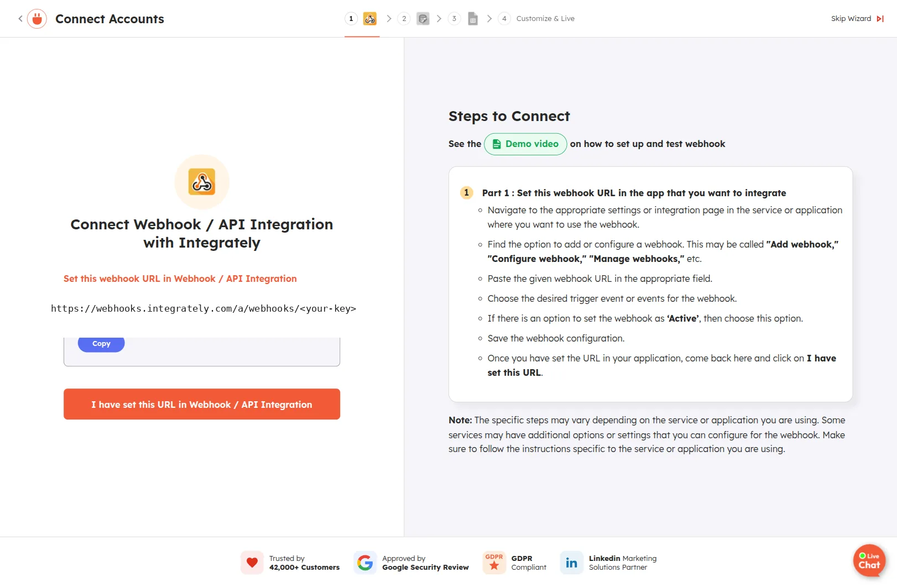This screenshot has height=588, width=897.
Task: Select the webhook URL text
Action: (204, 308)
